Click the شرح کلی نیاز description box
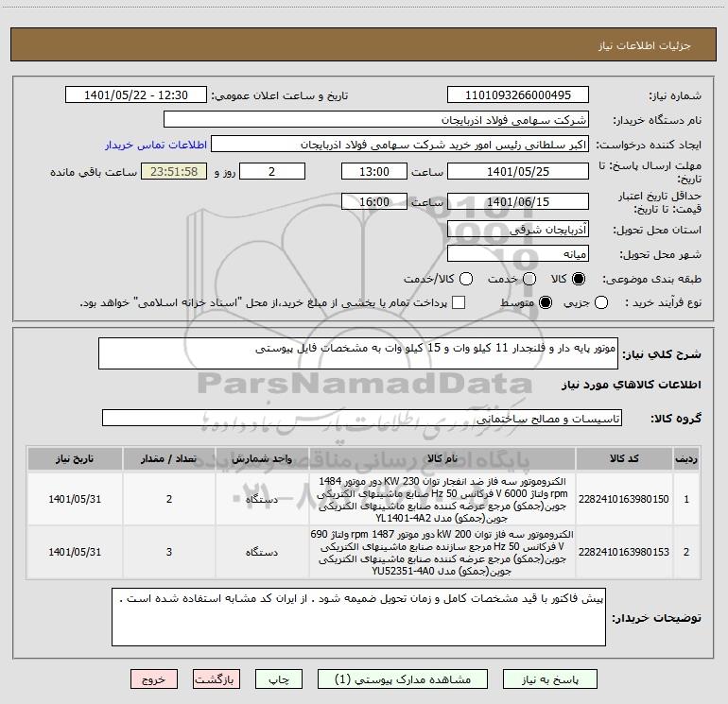 point(358,353)
